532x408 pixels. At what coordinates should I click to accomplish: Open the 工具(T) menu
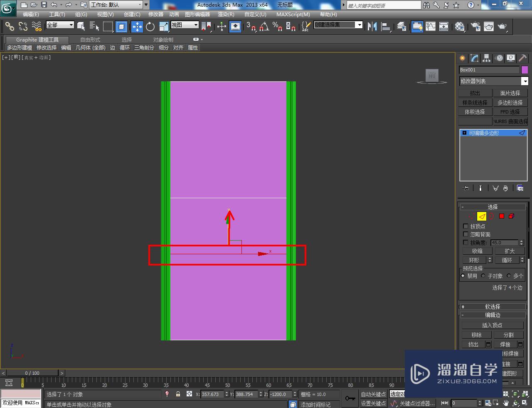(57, 14)
